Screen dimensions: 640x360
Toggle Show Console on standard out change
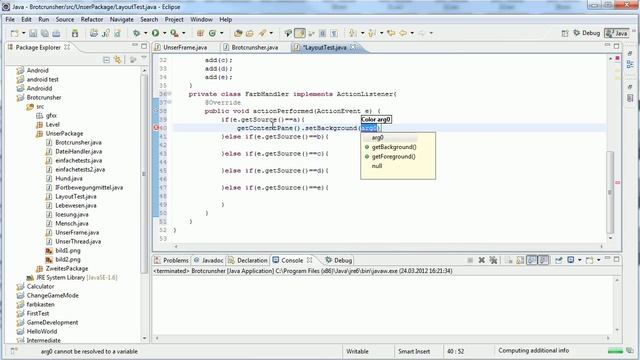coord(532,260)
